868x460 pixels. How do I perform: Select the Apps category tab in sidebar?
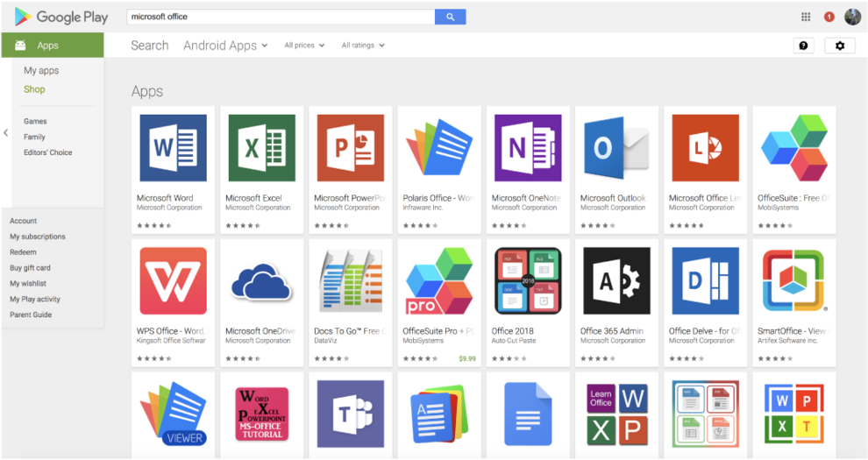(53, 46)
